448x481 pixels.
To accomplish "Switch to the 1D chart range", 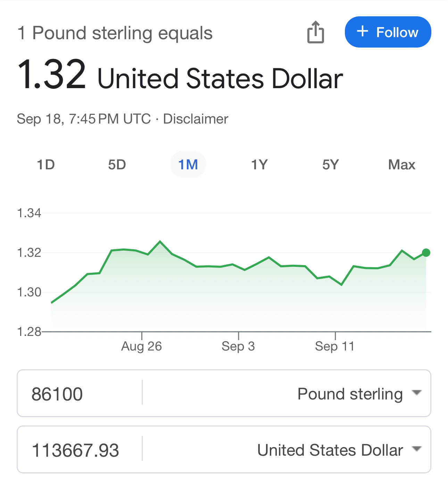I will coord(46,164).
